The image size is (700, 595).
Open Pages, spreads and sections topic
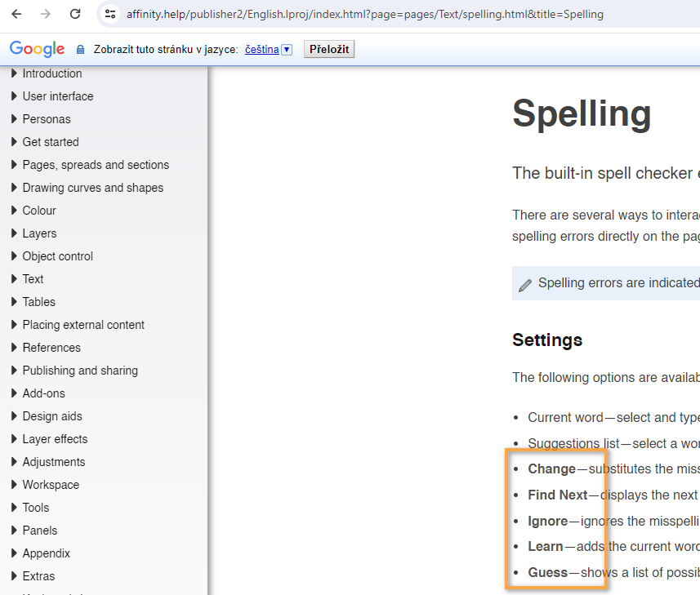coord(96,165)
